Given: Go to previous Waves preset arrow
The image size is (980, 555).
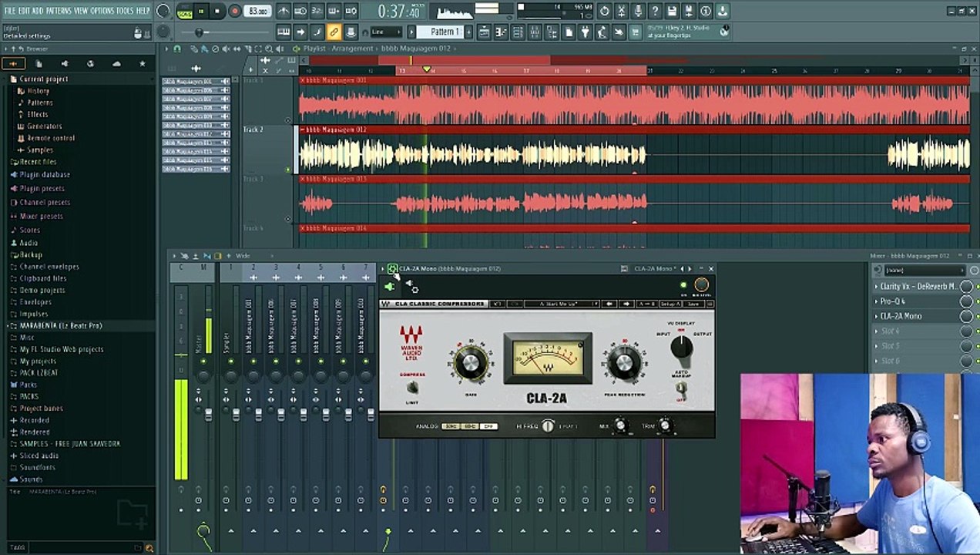Looking at the screenshot, I should [610, 304].
